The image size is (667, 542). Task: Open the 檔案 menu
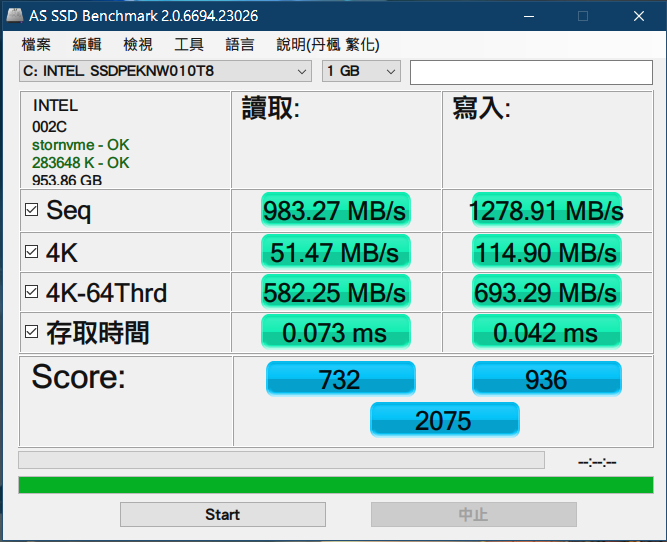point(36,44)
